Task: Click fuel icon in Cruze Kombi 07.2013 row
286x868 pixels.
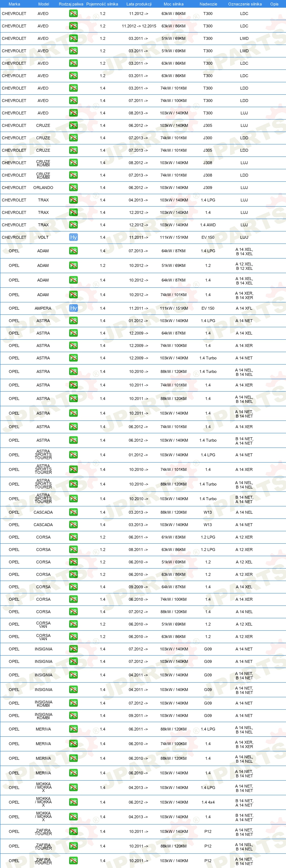Action: click(x=73, y=175)
